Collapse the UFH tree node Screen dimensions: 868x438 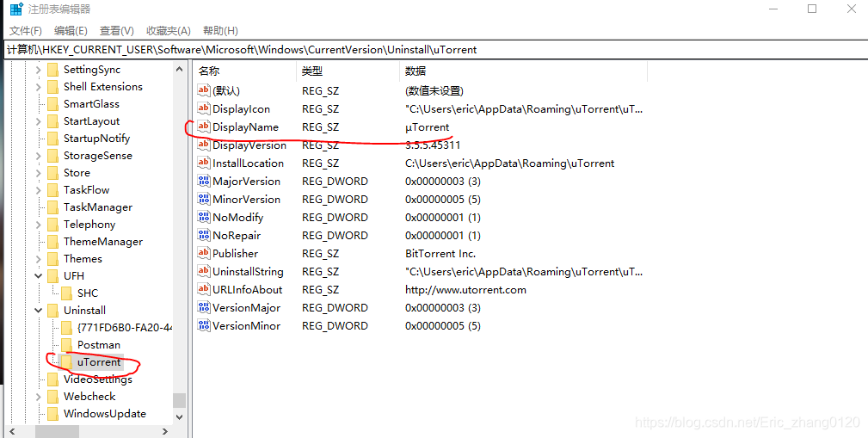pyautogui.click(x=38, y=275)
